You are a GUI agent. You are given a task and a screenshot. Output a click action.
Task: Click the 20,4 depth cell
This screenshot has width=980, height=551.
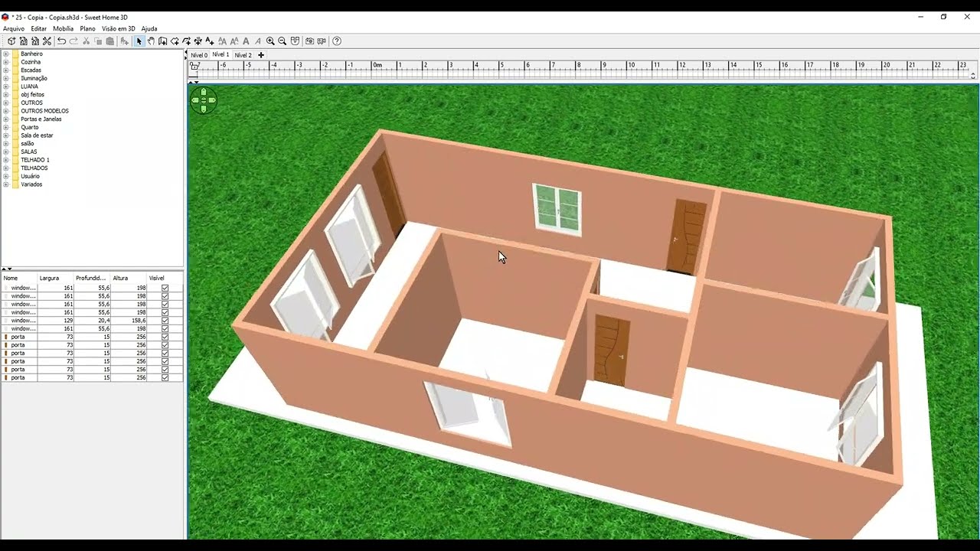[x=92, y=321]
